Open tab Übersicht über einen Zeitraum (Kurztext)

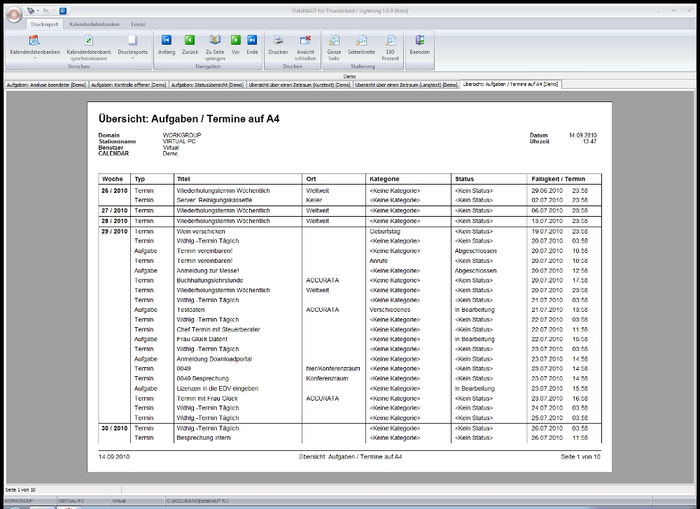pos(300,85)
